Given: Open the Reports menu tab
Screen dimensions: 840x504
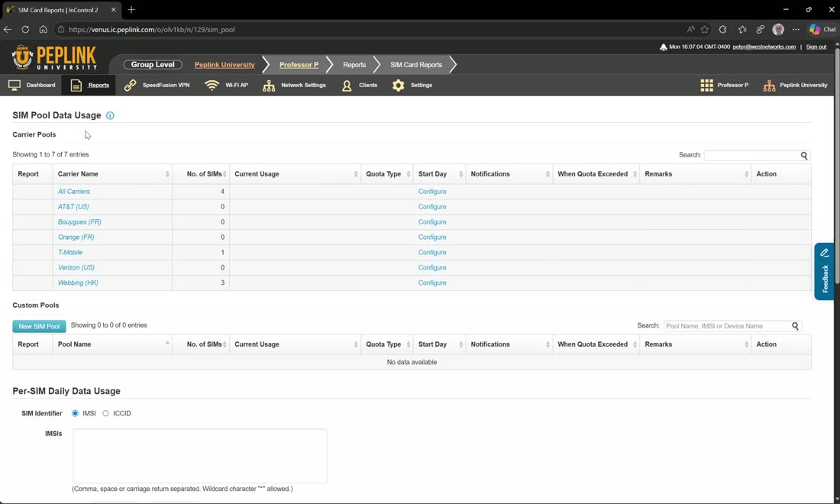Looking at the screenshot, I should [89, 86].
